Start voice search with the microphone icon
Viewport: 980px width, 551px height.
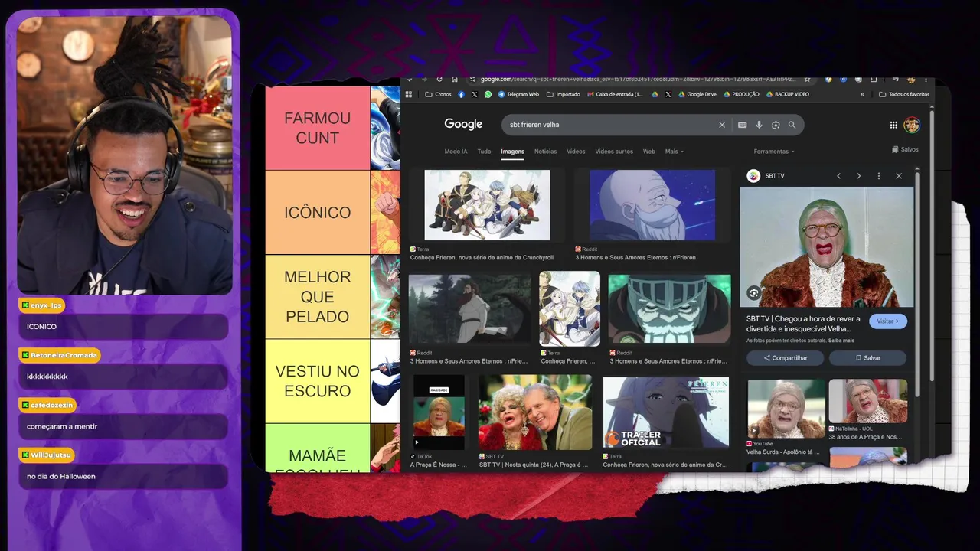759,125
